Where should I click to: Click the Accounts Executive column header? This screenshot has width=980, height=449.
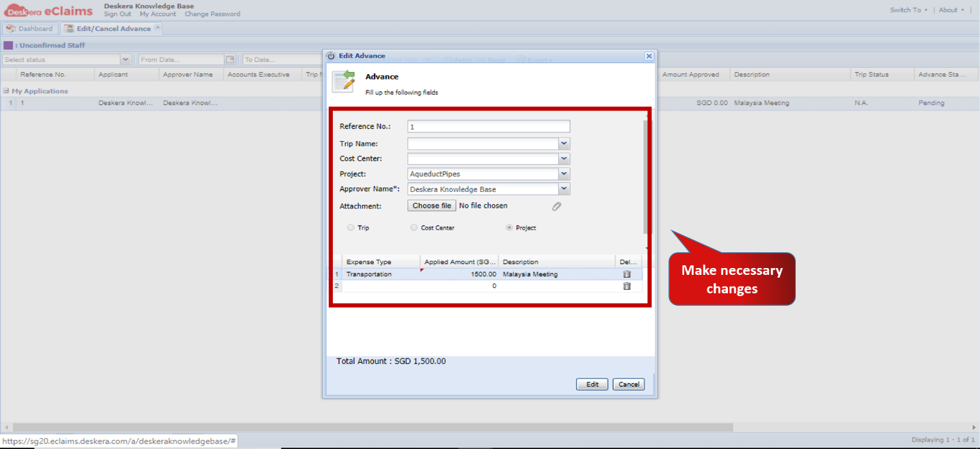263,75
